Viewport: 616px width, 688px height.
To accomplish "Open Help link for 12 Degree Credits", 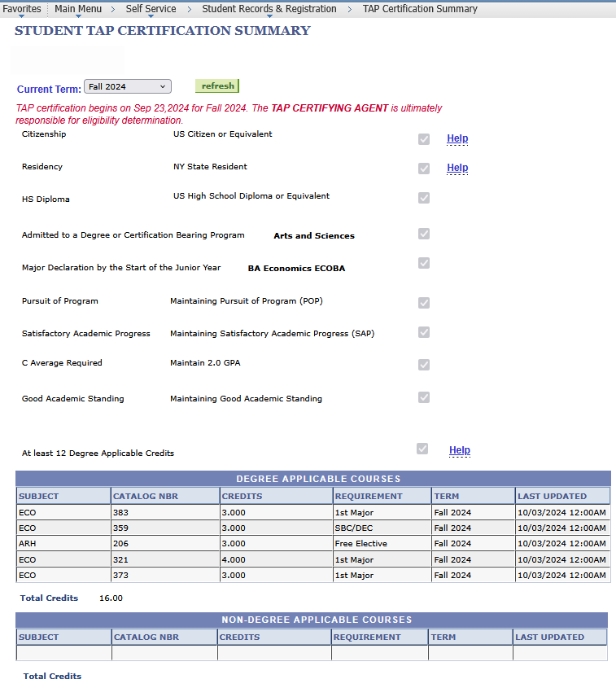I will pyautogui.click(x=460, y=450).
